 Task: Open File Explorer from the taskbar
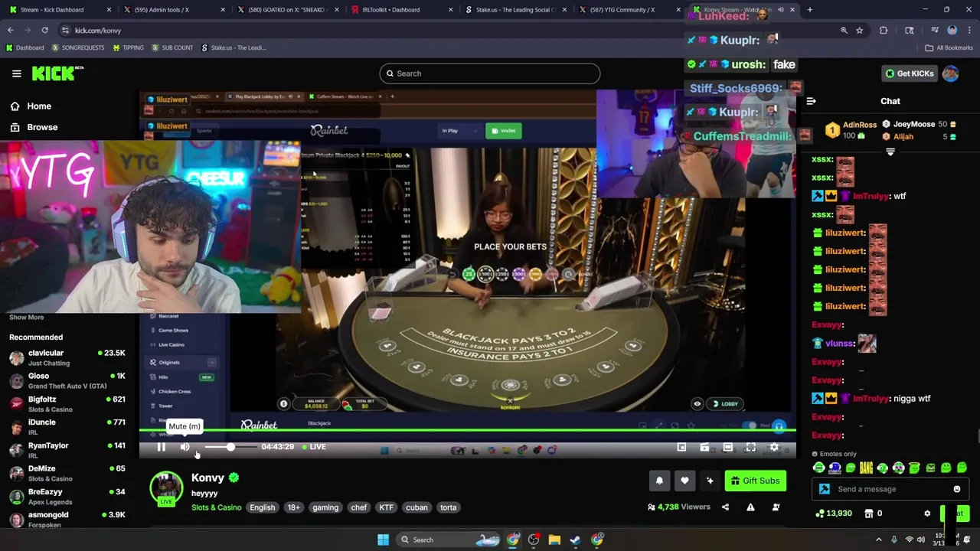tap(554, 540)
